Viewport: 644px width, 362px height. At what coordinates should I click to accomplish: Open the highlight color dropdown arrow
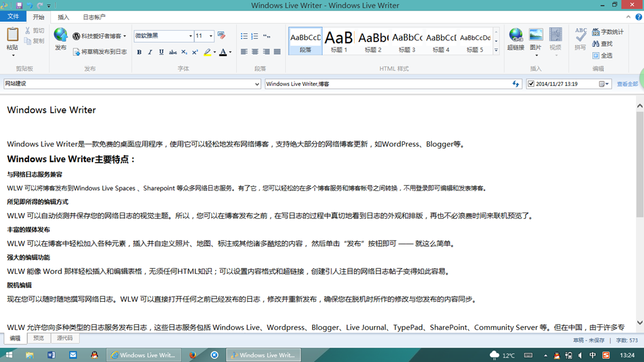pos(215,52)
